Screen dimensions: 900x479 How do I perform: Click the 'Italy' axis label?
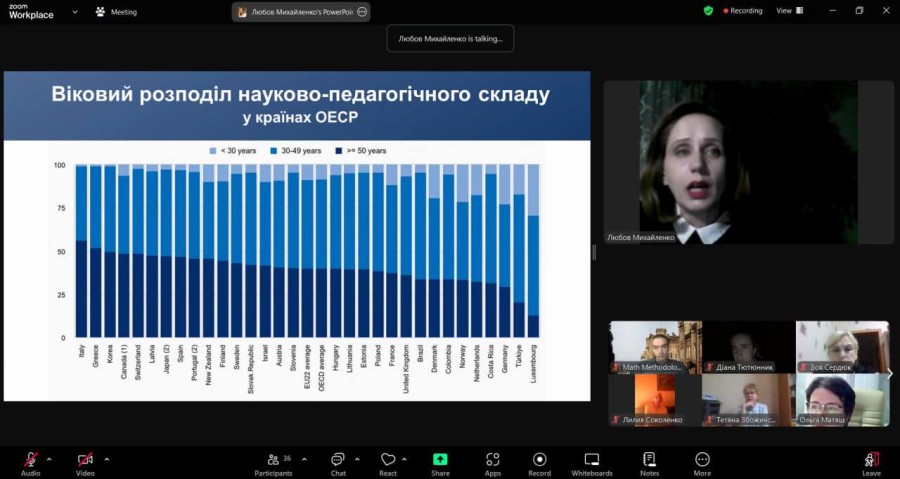click(82, 351)
